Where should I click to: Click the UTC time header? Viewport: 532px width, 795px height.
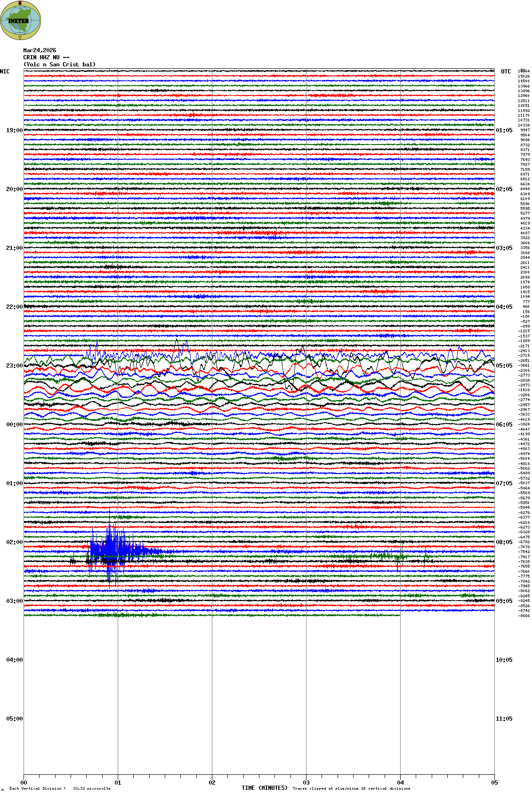[x=506, y=72]
